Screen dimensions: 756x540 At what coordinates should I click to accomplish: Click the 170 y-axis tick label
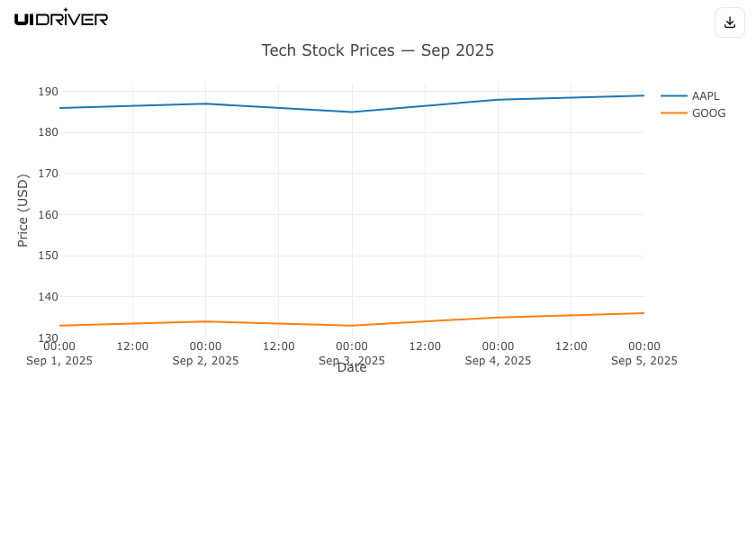pyautogui.click(x=48, y=174)
